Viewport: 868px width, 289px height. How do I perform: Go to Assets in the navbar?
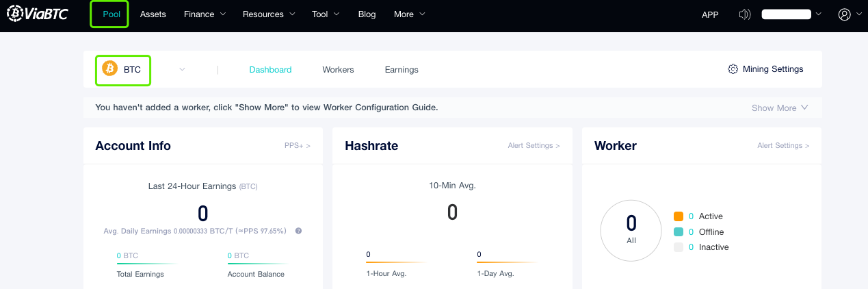point(153,14)
